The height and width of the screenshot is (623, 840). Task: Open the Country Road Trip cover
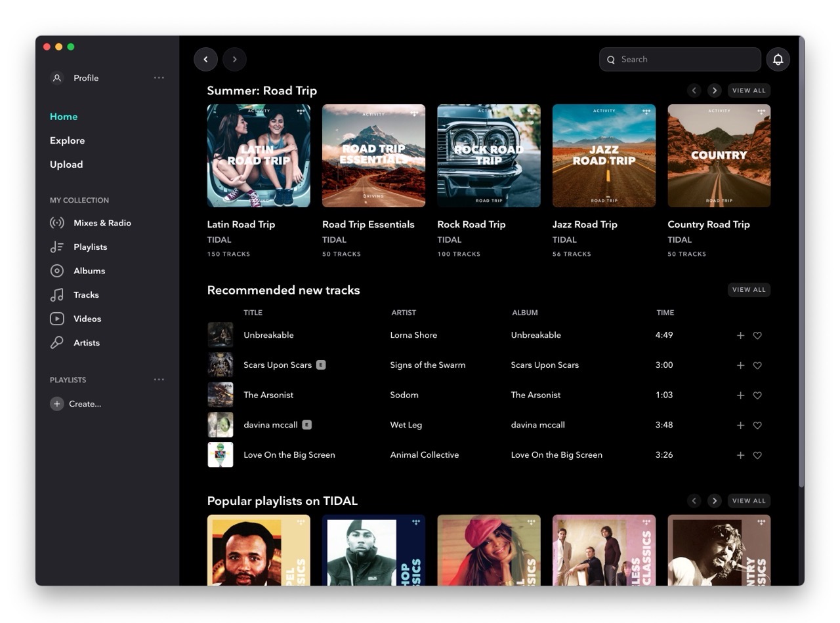click(719, 156)
